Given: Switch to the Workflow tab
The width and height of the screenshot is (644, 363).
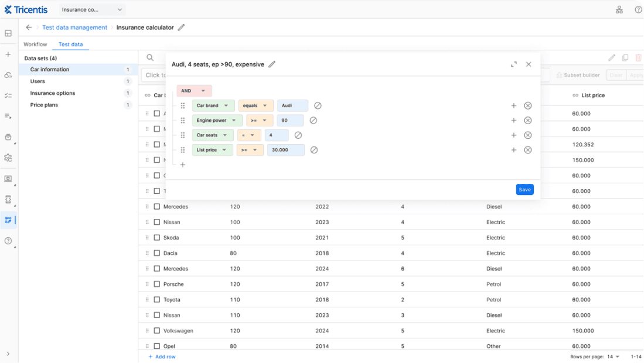Looking at the screenshot, I should click(35, 44).
